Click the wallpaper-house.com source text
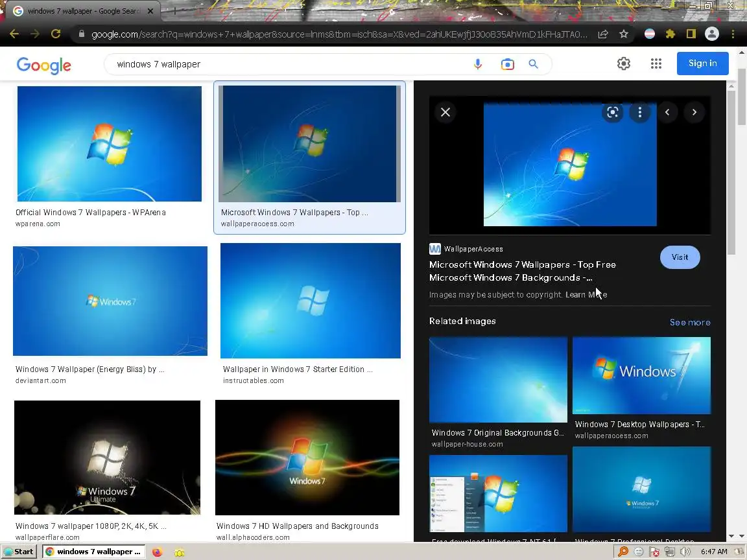747x560 pixels. 467,444
